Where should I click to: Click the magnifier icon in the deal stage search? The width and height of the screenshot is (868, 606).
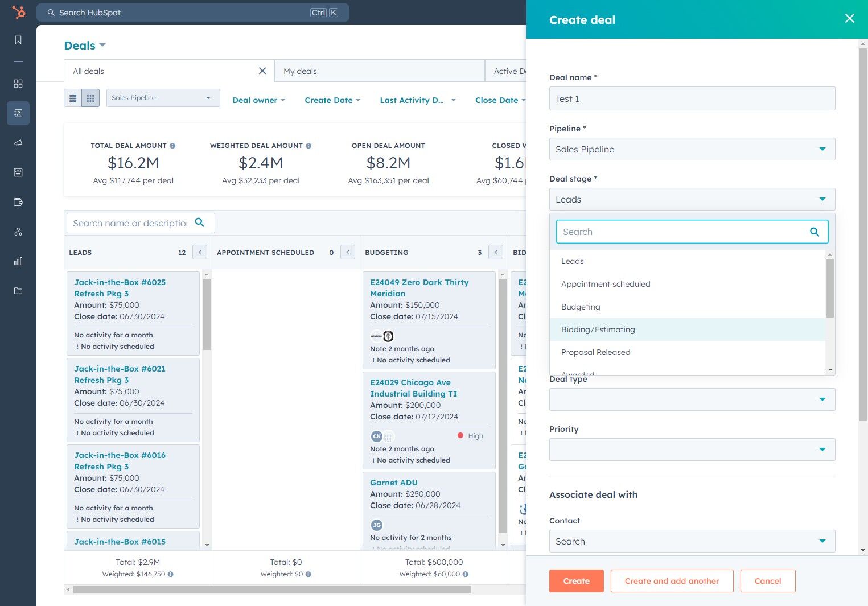point(814,232)
